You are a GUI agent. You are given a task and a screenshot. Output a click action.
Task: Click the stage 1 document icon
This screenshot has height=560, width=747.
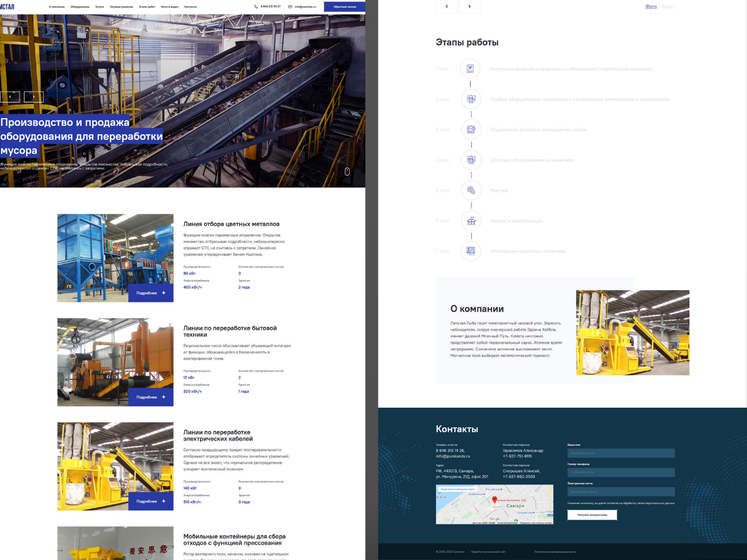[470, 69]
